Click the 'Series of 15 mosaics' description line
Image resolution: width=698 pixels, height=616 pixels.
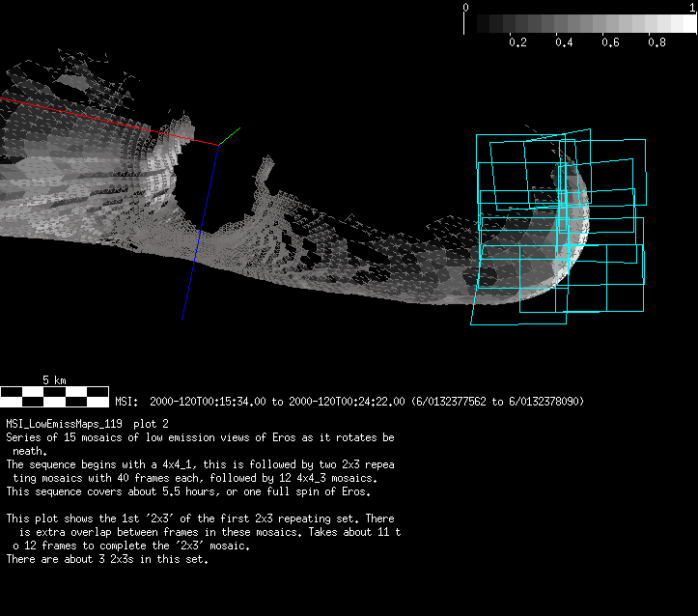pos(200,437)
